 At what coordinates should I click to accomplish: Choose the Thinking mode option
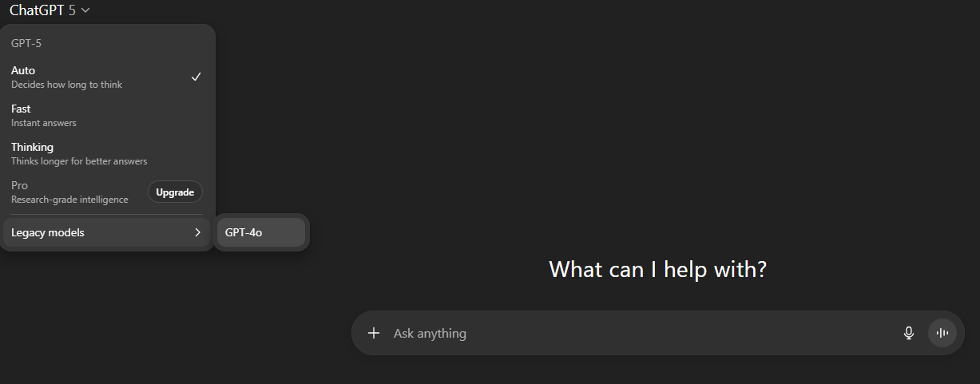point(32,147)
